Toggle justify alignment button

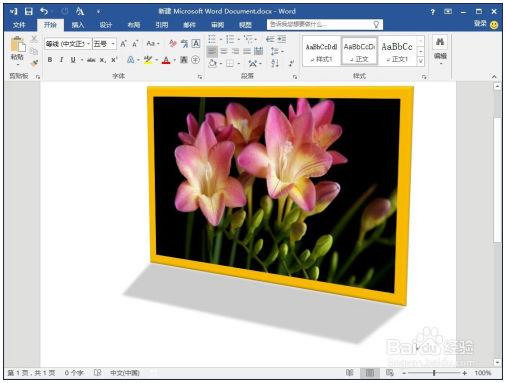coord(247,51)
